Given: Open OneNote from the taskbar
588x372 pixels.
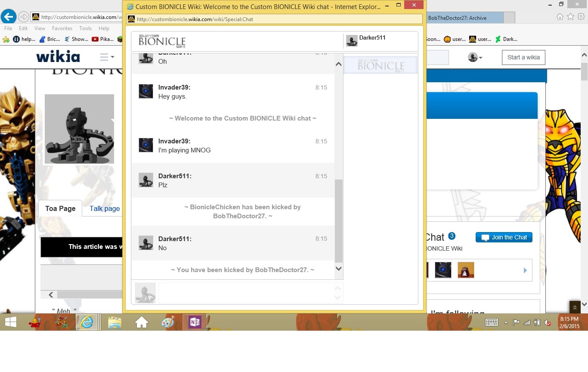Looking at the screenshot, I should (x=195, y=322).
